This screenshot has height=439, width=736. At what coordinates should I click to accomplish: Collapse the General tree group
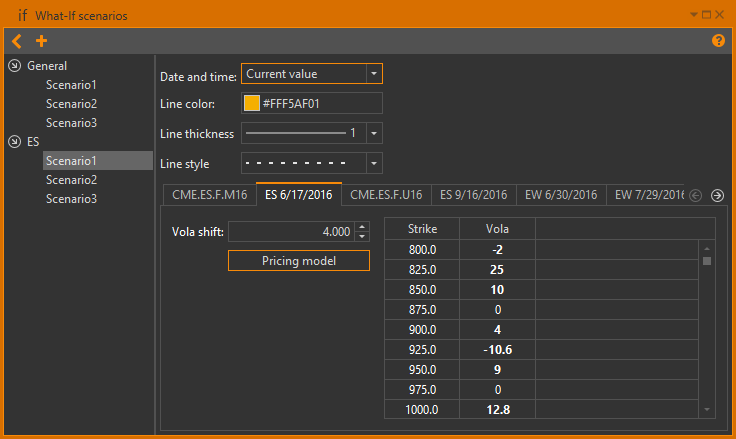[14, 66]
